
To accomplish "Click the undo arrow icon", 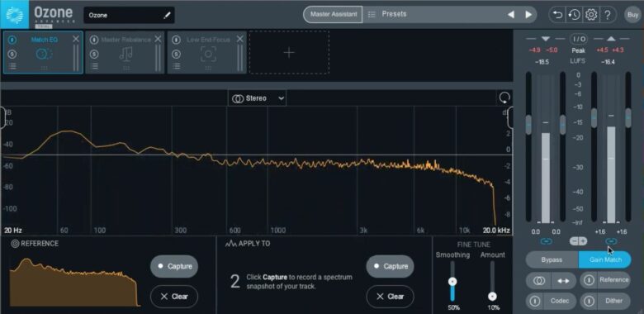I will tap(557, 15).
